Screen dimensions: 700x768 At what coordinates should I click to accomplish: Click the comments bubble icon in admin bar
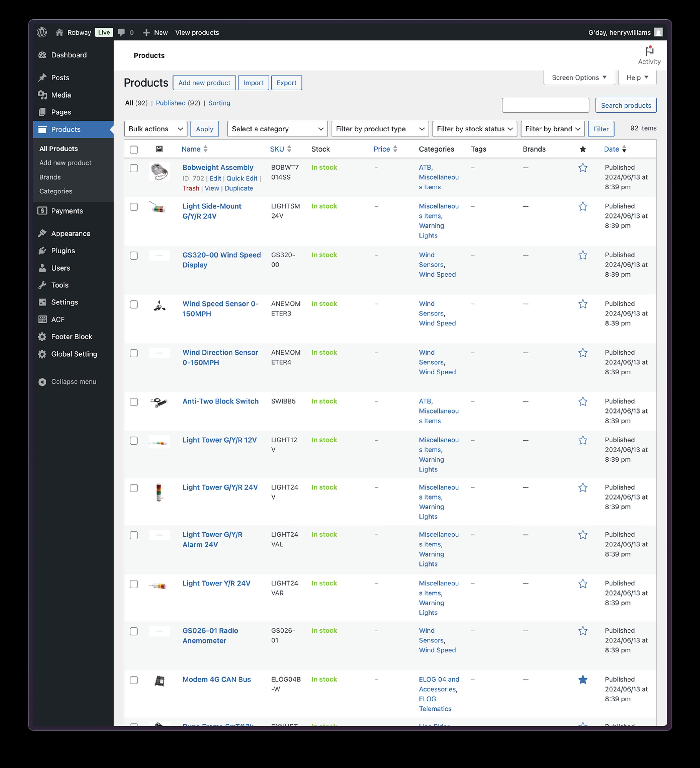point(121,32)
